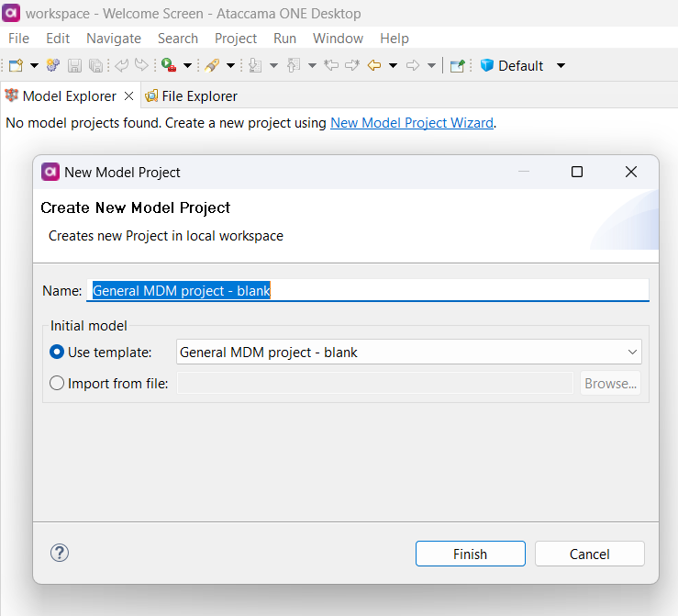Open dropdown arrow beside New wizard icon
This screenshot has width=678, height=616.
pos(34,65)
